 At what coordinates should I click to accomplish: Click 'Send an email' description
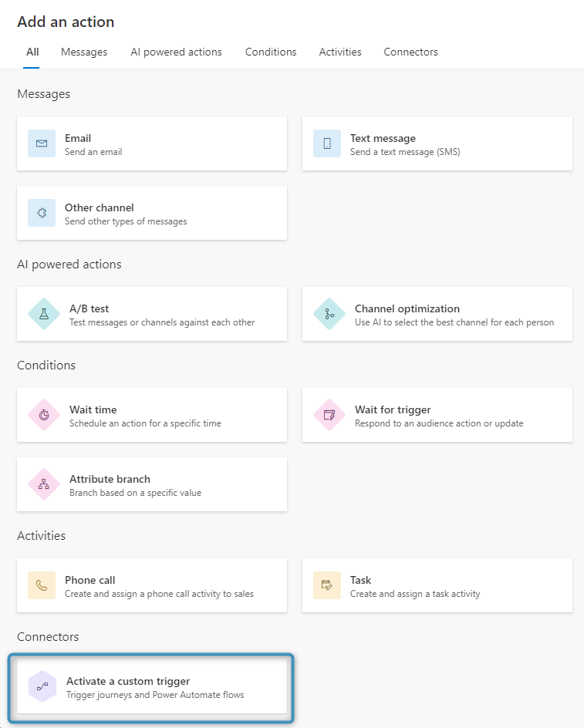[x=93, y=152]
